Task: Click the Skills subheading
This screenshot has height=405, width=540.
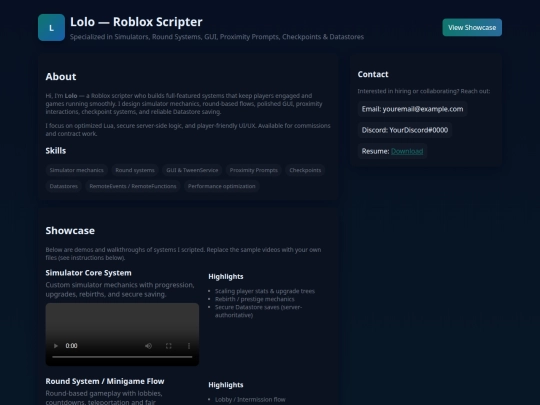Action: (56, 151)
